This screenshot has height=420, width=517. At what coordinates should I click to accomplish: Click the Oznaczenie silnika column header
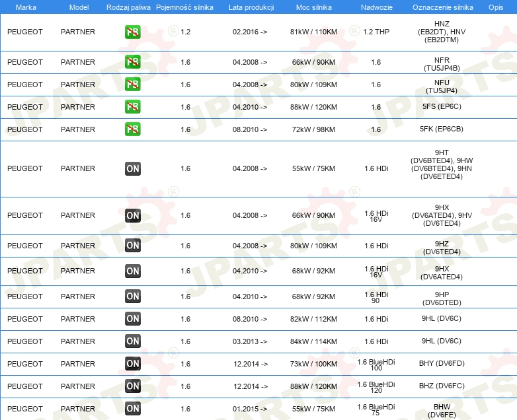(x=441, y=7)
